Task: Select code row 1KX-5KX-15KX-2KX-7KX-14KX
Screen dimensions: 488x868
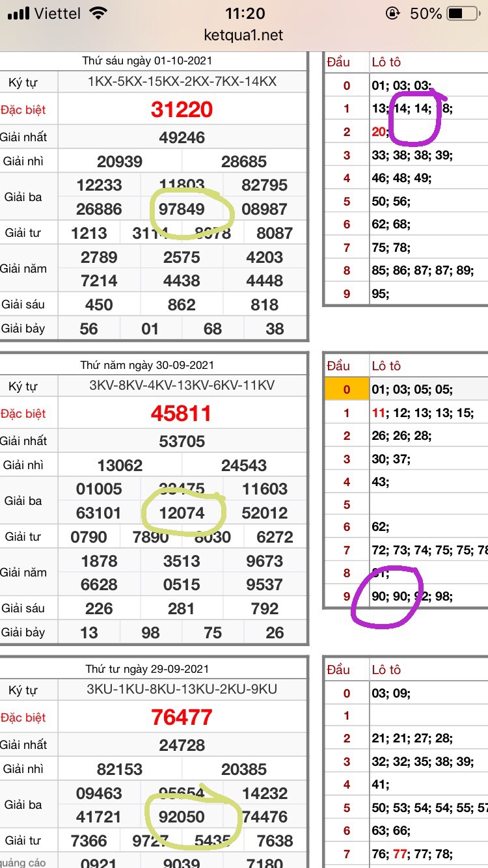Action: [182, 81]
